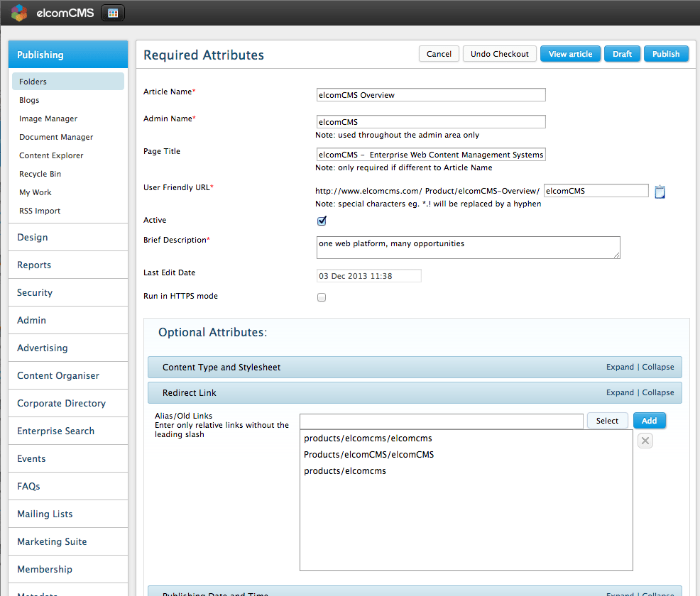Viewport: 700px width, 596px height.
Task: Enable Run in HTTPS mode
Action: click(x=322, y=297)
